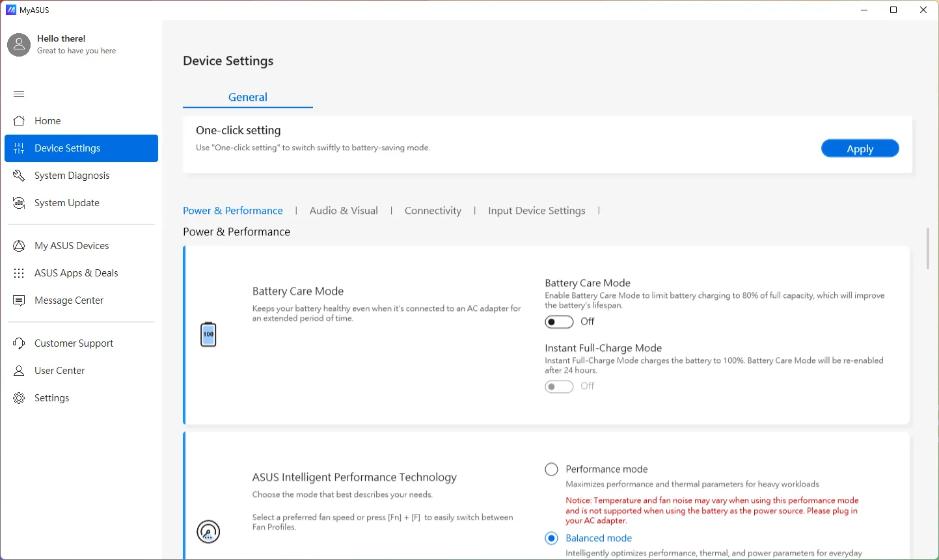Go to Input Device Settings section

536,211
